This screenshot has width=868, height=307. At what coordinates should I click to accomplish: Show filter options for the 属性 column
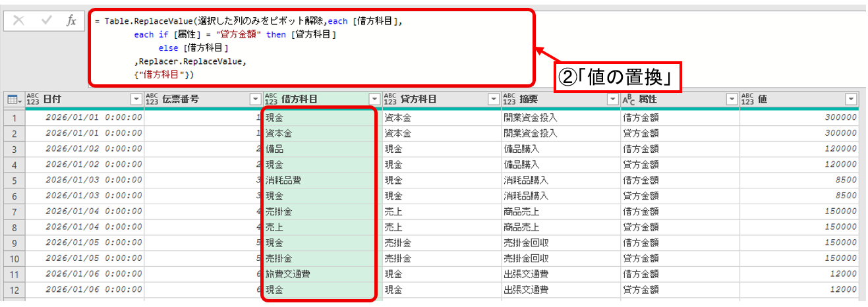732,99
